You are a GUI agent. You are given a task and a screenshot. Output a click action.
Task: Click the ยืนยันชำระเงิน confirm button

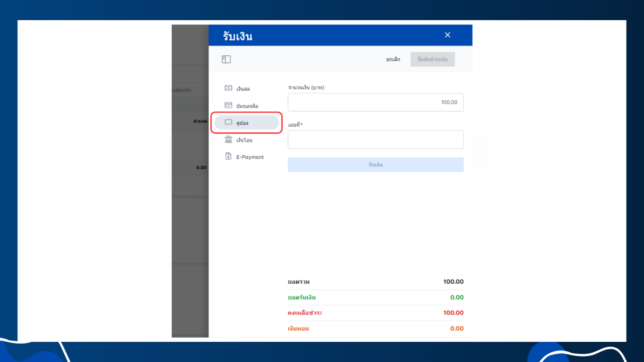click(x=432, y=59)
